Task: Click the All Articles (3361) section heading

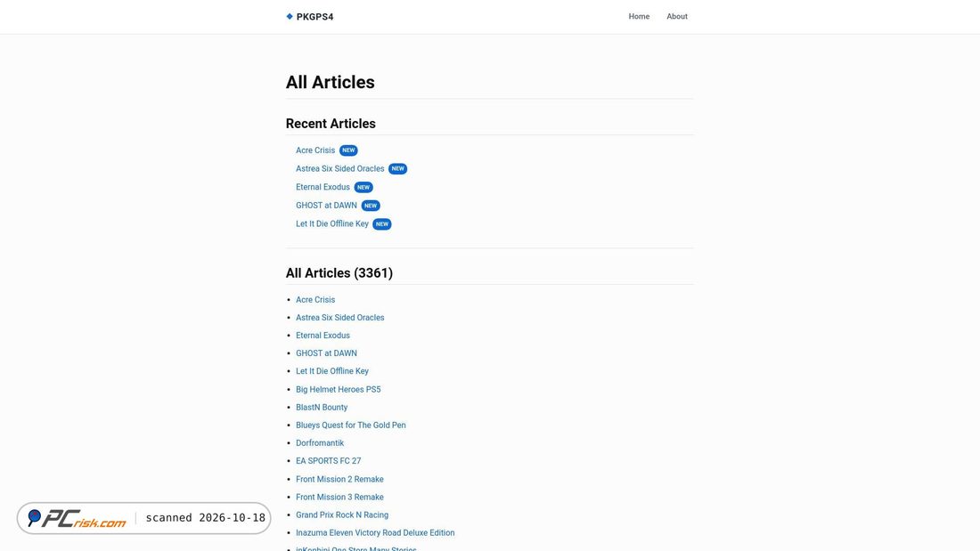Action: [339, 273]
